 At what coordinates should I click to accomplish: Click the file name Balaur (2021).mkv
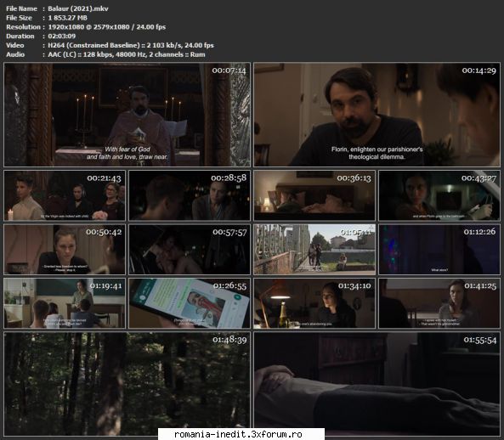pyautogui.click(x=78, y=8)
